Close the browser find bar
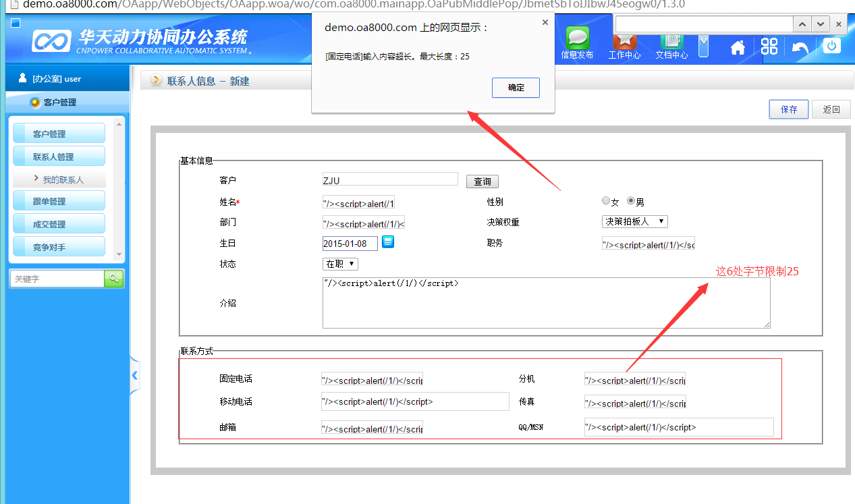 coord(839,24)
